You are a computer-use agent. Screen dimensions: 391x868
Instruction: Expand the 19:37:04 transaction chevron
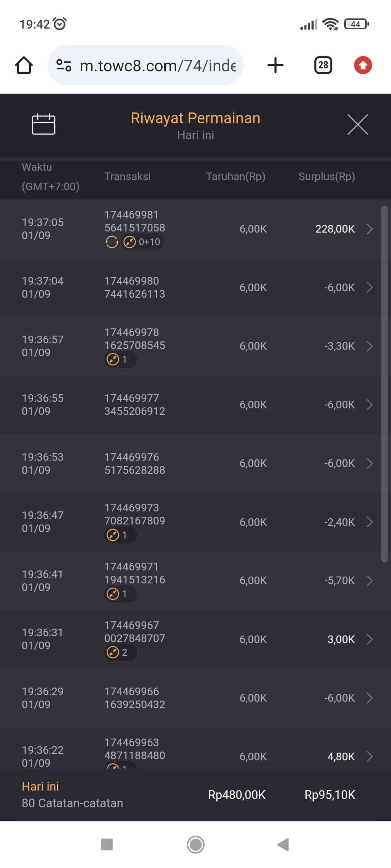pyautogui.click(x=369, y=288)
